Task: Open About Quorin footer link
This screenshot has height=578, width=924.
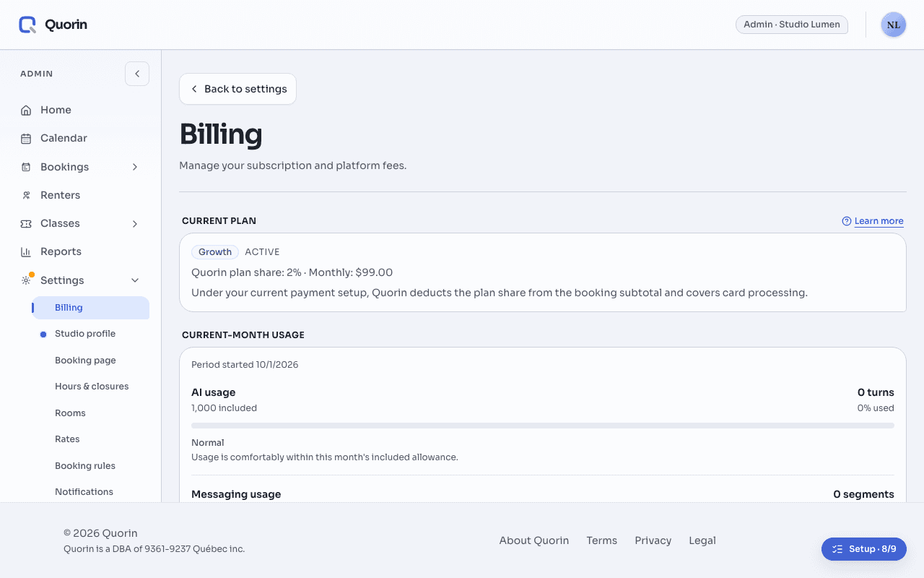Action: tap(534, 540)
